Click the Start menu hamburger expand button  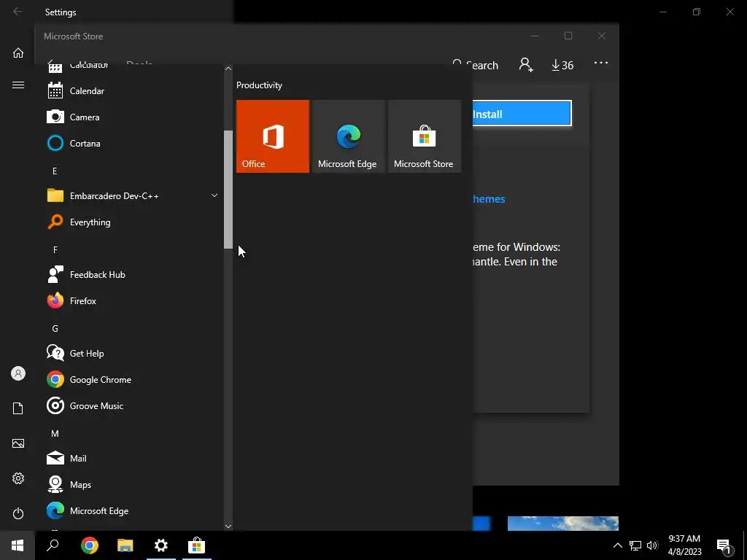[x=18, y=85]
